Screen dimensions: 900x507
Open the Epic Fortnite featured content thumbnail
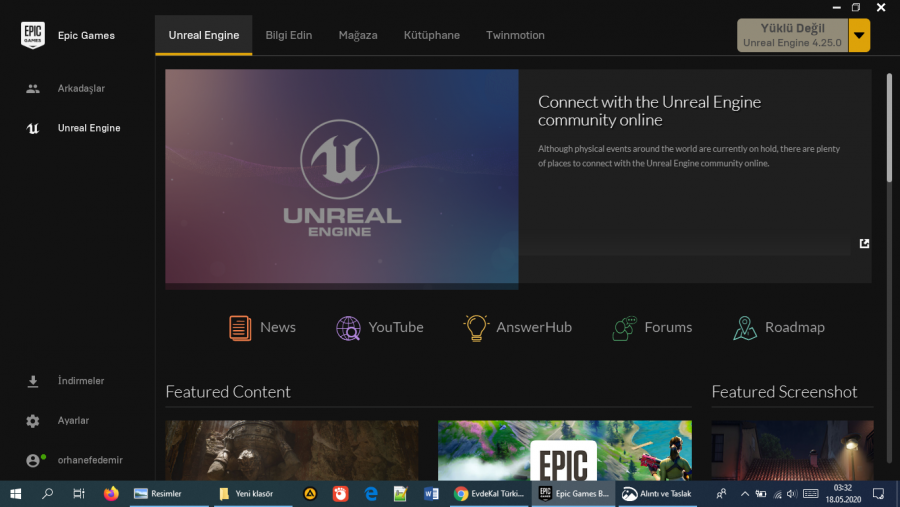(x=565, y=450)
